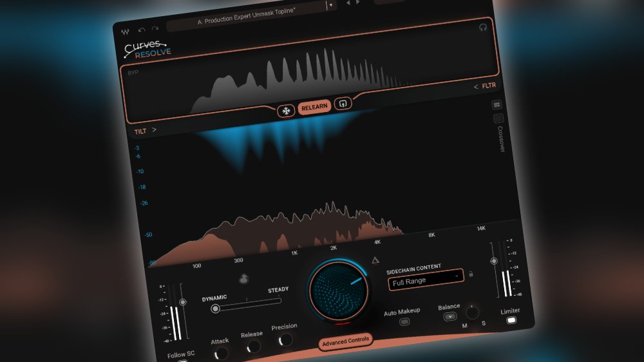Screen dimensions: 644x362
Task: Click the export icon beside RELEARN
Action: pyautogui.click(x=343, y=104)
